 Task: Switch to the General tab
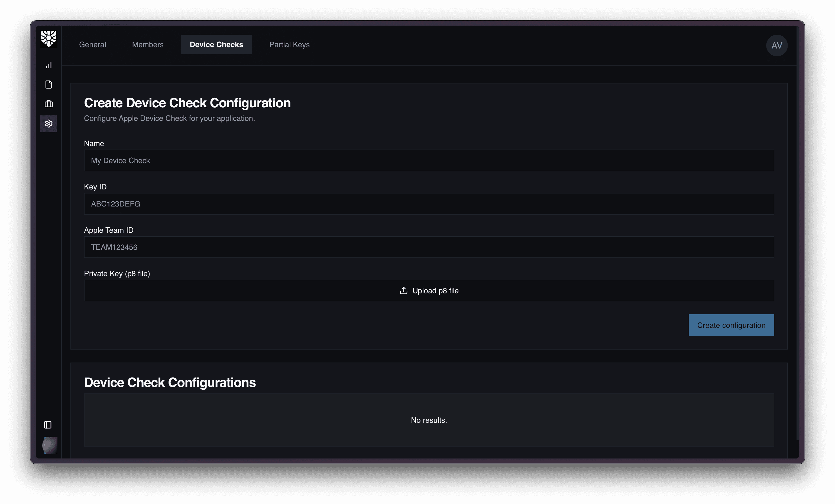coord(92,44)
